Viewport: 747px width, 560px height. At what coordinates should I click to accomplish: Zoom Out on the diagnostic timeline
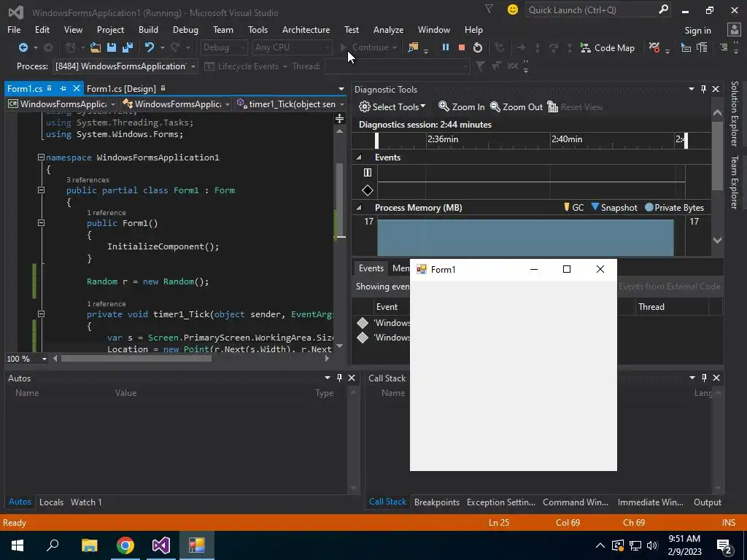[516, 106]
